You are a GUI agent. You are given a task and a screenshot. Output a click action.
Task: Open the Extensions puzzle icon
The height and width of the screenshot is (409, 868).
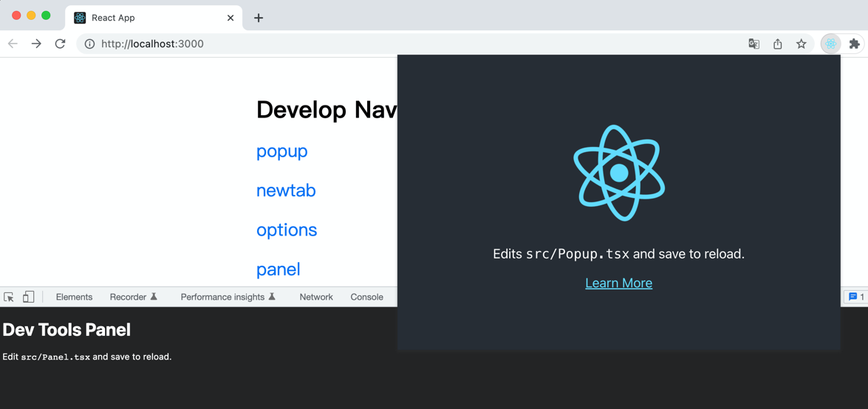click(x=854, y=44)
